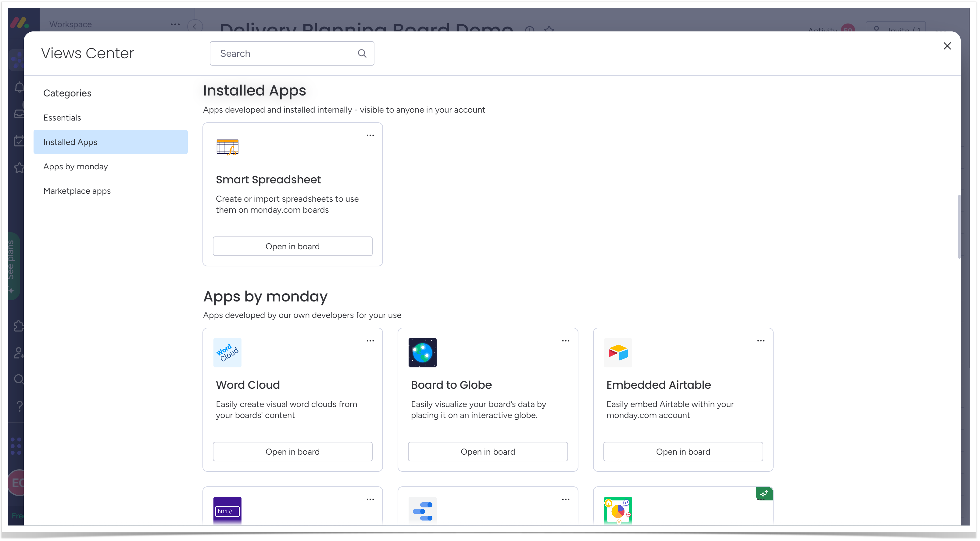Viewport: 980px width, 541px height.
Task: Open search magnifier in left sidebar
Action: [18, 379]
